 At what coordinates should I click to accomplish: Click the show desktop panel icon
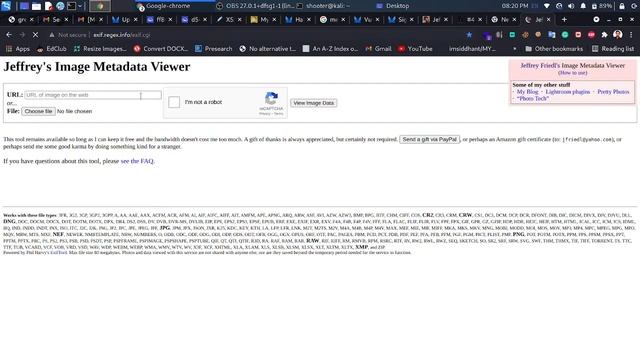point(24,6)
